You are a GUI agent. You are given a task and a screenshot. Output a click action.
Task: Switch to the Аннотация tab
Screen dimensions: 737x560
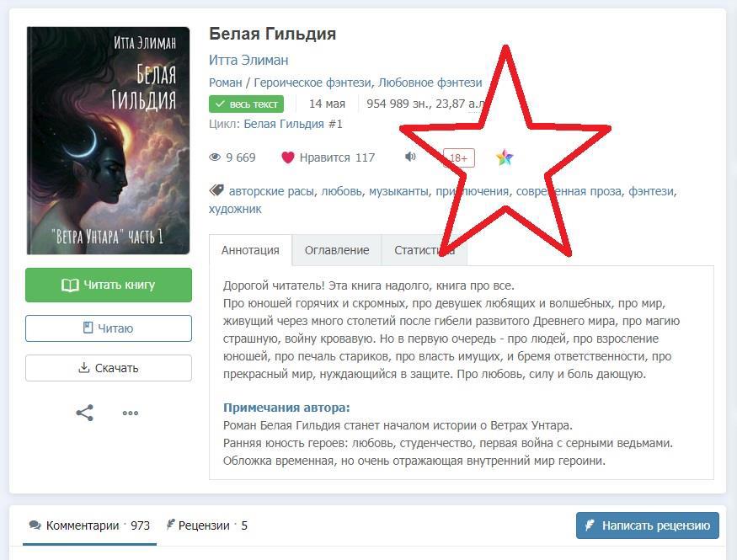(x=250, y=250)
